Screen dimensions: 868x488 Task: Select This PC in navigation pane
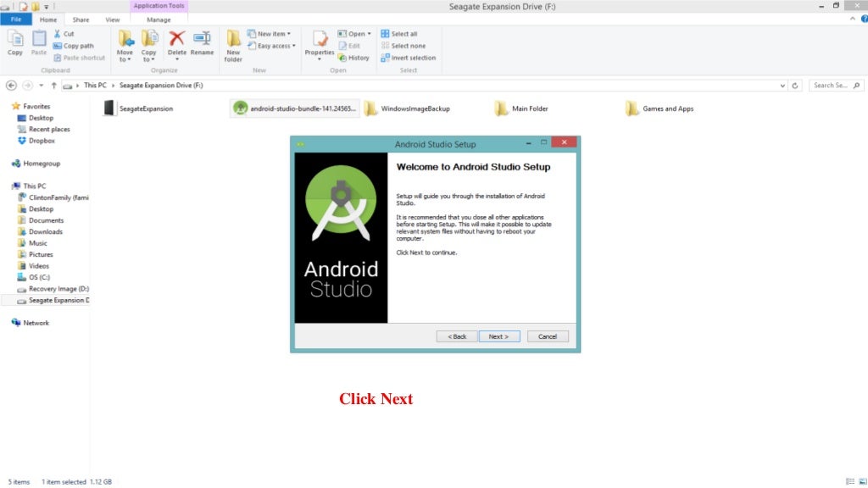click(29, 186)
